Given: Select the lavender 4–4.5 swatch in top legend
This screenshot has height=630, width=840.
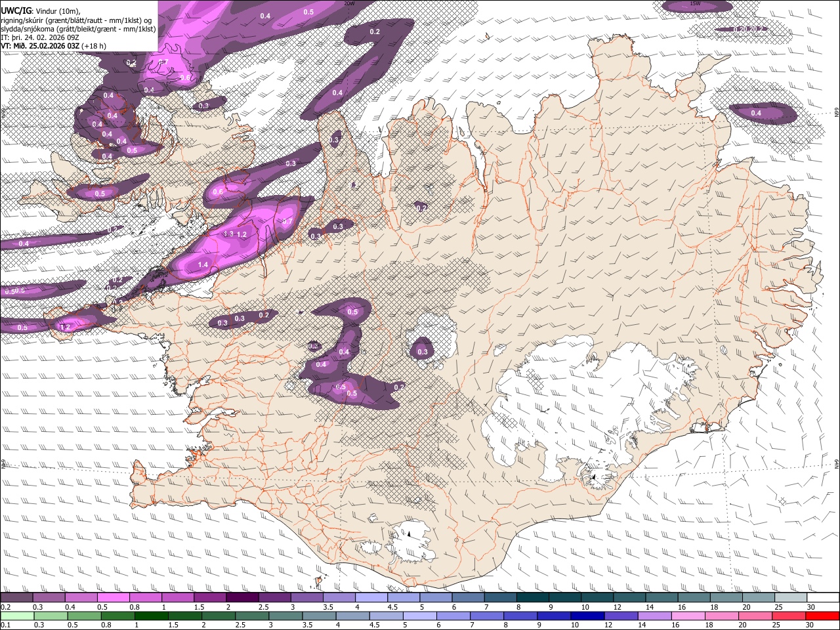Looking at the screenshot, I should pyautogui.click(x=371, y=598).
